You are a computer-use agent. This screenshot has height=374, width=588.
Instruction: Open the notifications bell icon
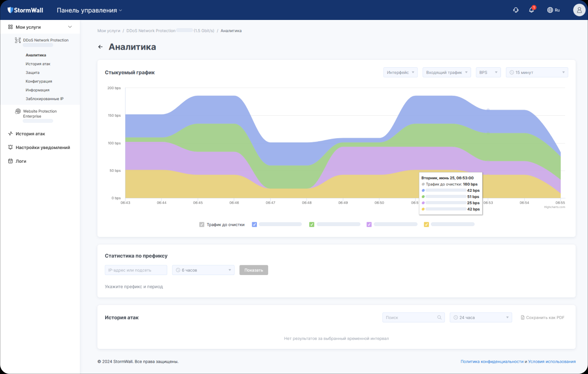point(531,10)
